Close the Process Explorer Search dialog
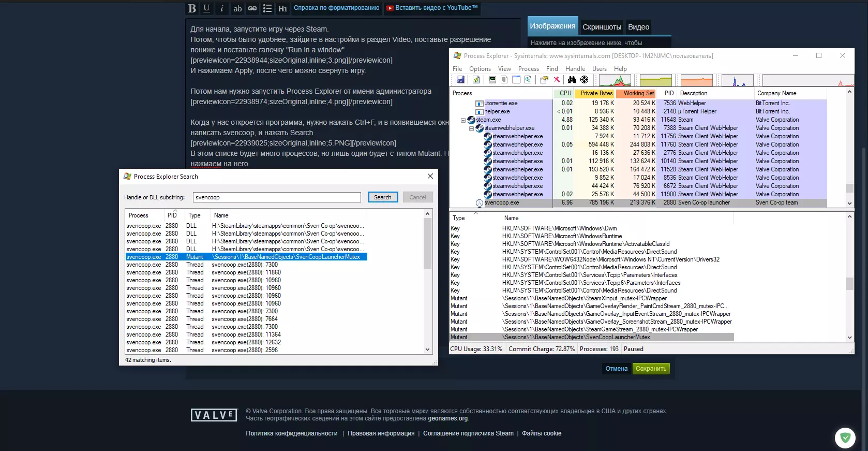Viewport: 868px width, 451px height. point(430,177)
